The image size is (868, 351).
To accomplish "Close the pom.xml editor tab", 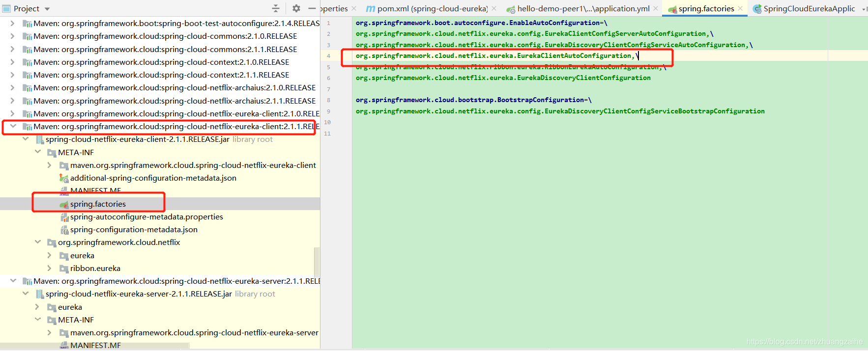I will 494,8.
